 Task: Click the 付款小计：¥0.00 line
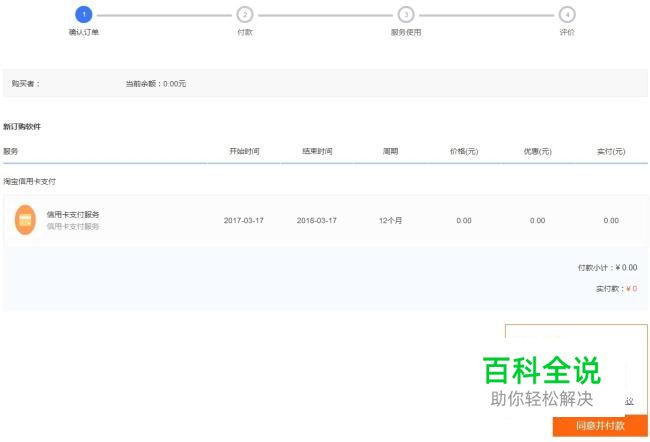(x=607, y=267)
